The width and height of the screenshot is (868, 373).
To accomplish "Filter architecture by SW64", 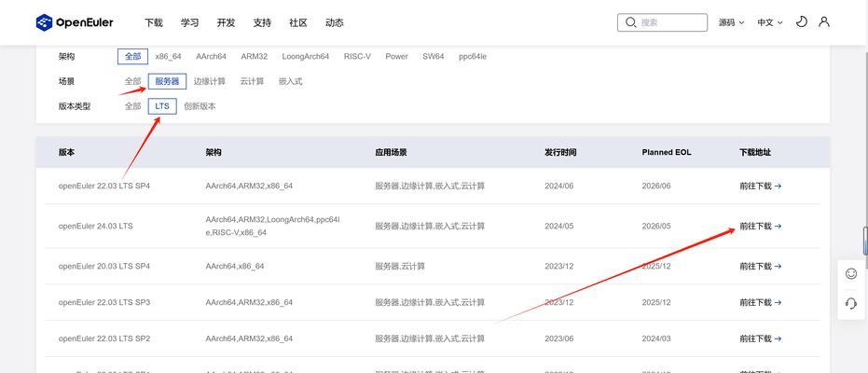I will (433, 57).
